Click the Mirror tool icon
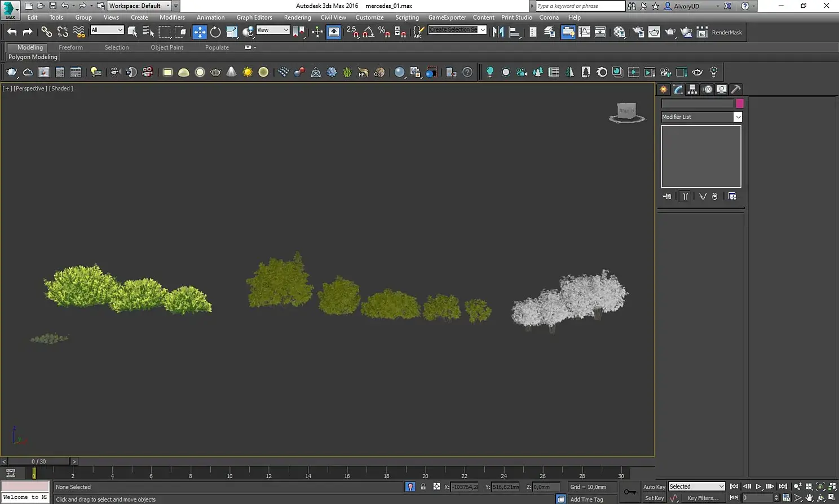The image size is (839, 504). (x=498, y=32)
